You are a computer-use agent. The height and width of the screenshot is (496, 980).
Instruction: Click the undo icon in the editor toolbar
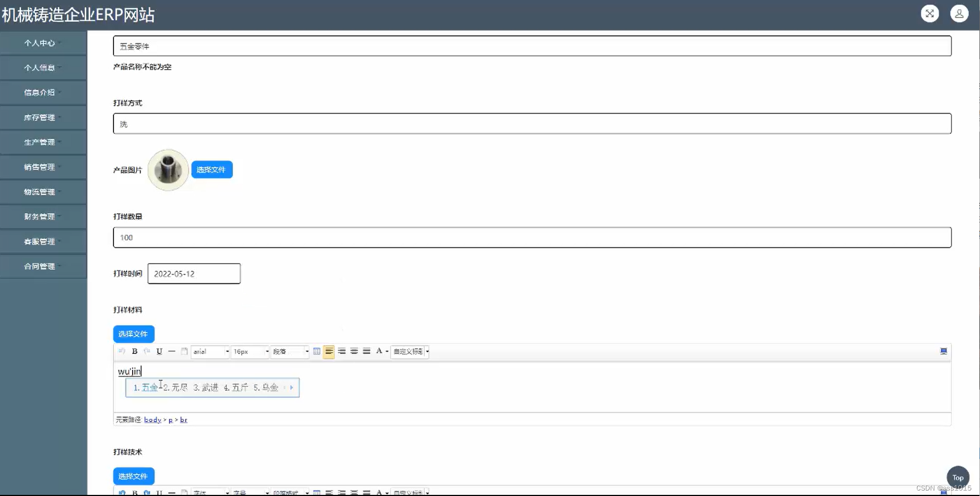[121, 351]
